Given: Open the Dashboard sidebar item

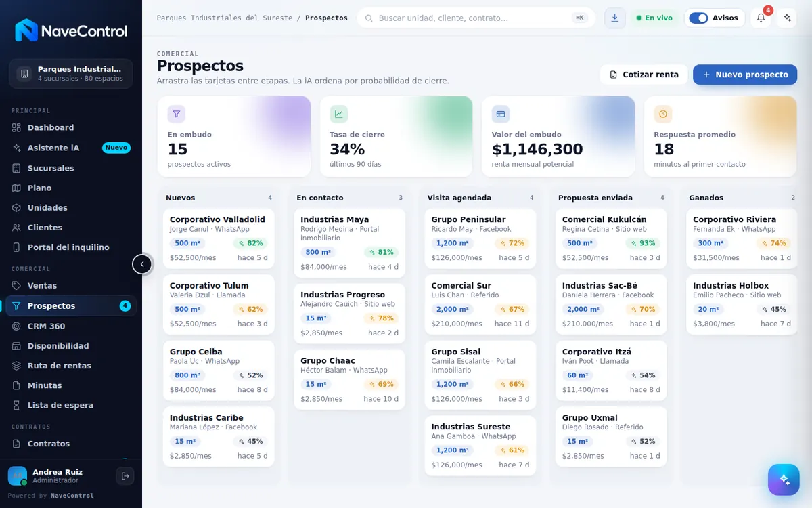Looking at the screenshot, I should (71, 127).
